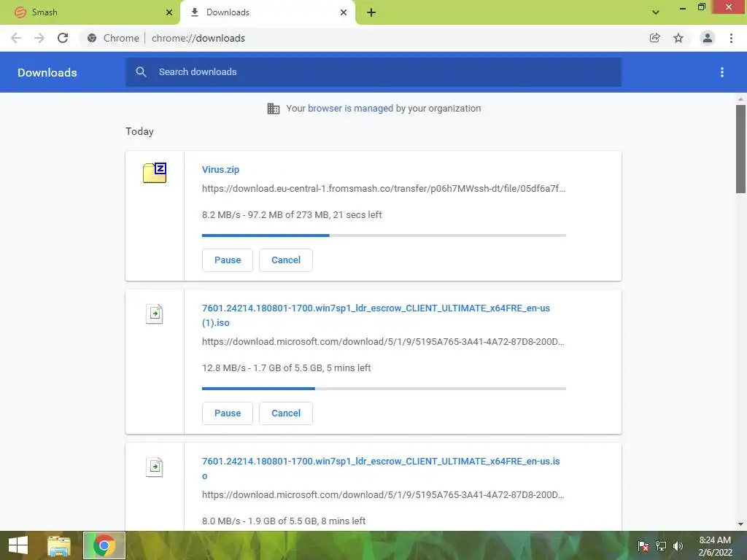Viewport: 747px width, 560px height.
Task: Click the (1).iso download progress bar
Action: pos(384,389)
